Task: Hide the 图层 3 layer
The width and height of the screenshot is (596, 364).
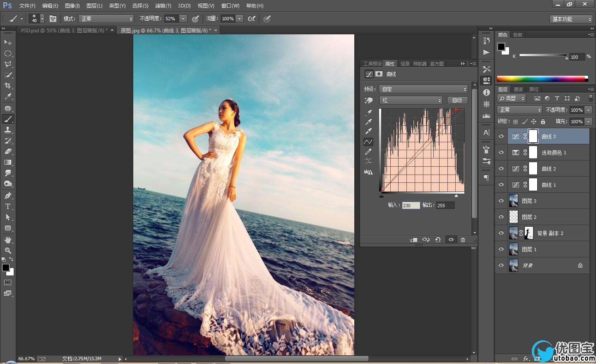Action: coord(501,201)
